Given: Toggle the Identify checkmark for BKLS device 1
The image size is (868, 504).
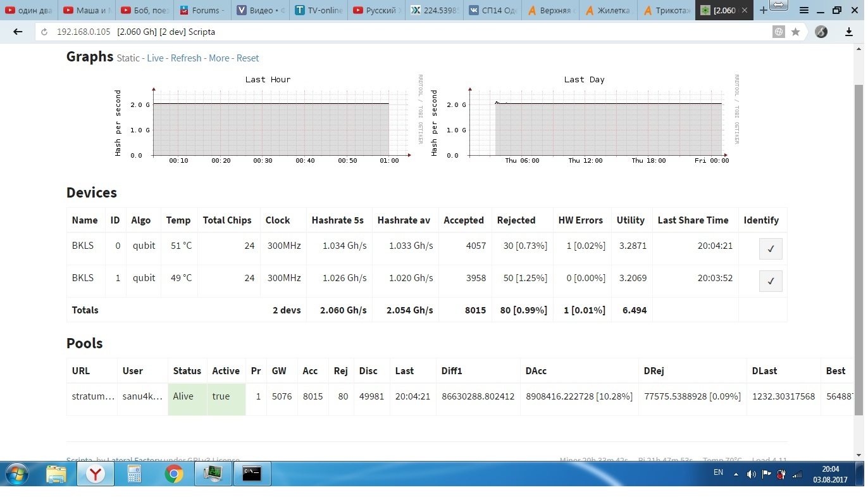Looking at the screenshot, I should click(771, 281).
